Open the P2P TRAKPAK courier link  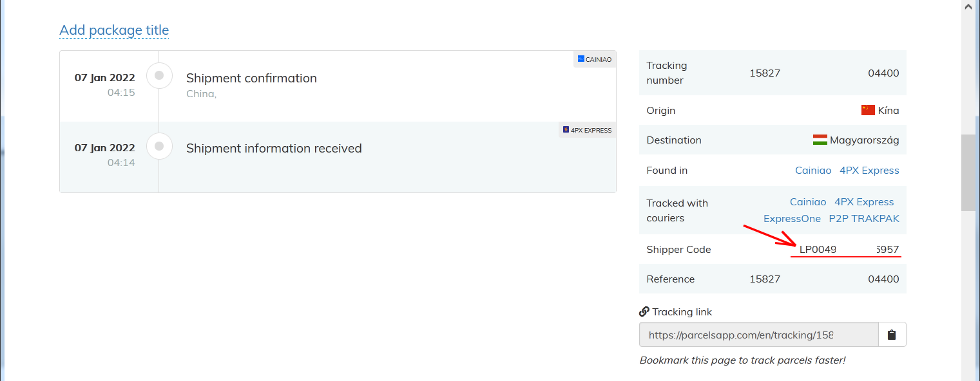(863, 219)
